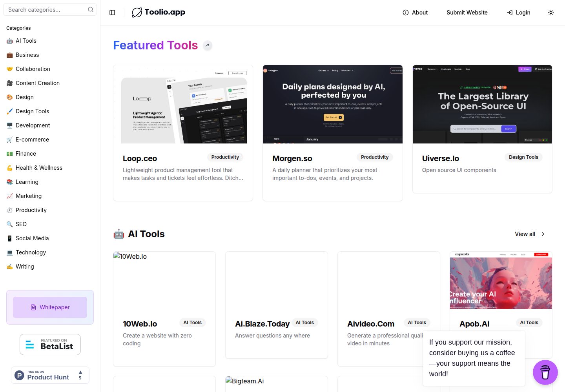
Task: Open the Apob.Ai card title
Action: point(474,324)
